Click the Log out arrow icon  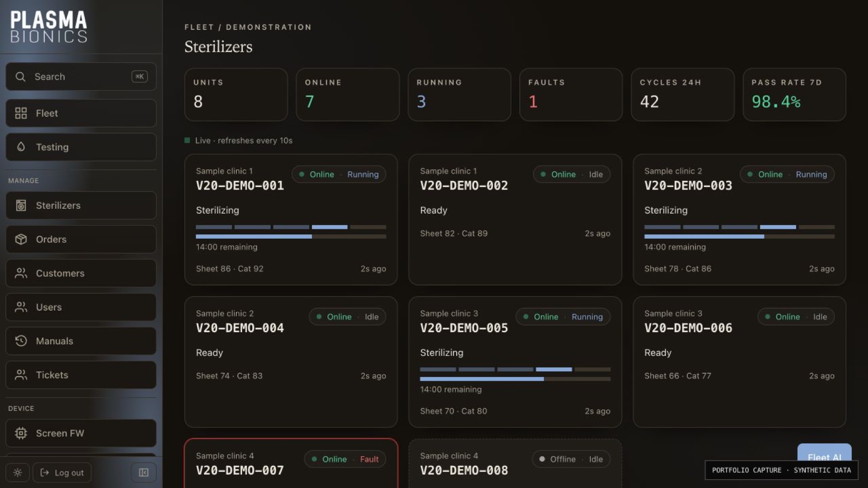click(44, 473)
